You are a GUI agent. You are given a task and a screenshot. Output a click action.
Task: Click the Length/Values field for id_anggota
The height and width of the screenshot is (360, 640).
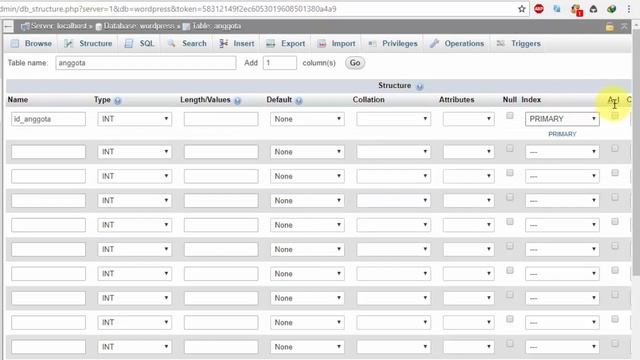pyautogui.click(x=221, y=119)
